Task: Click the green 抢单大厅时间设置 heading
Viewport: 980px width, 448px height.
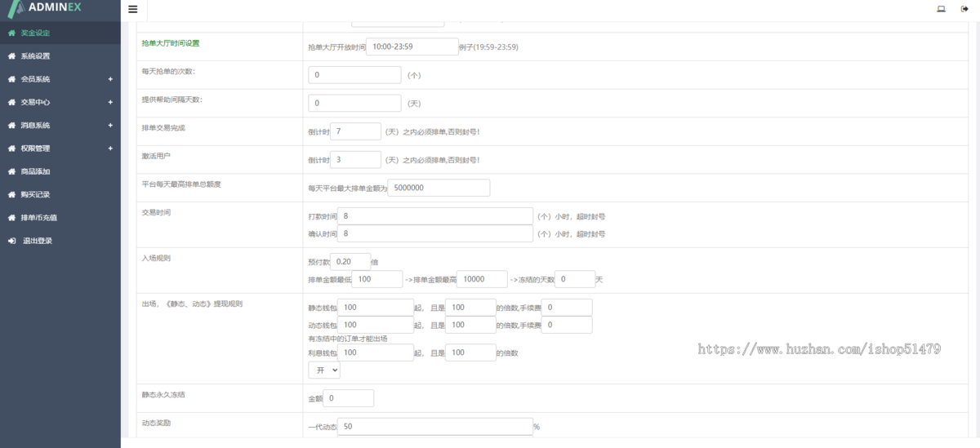Action: tap(171, 43)
